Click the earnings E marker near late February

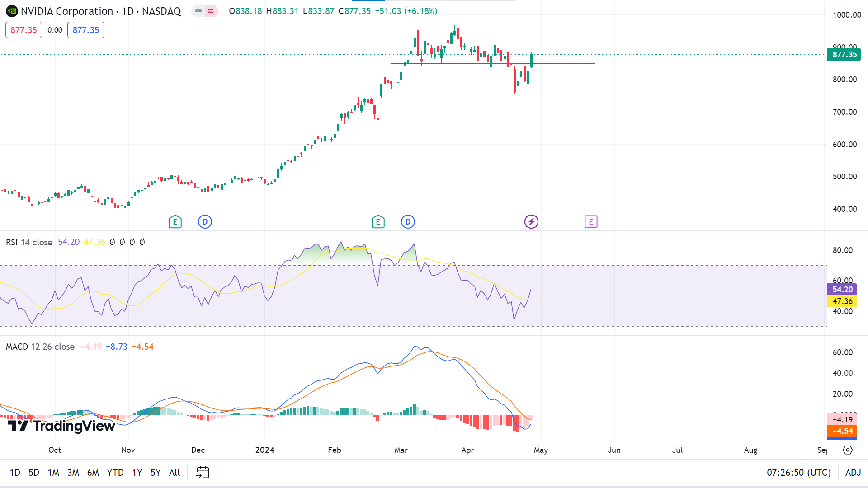click(378, 222)
